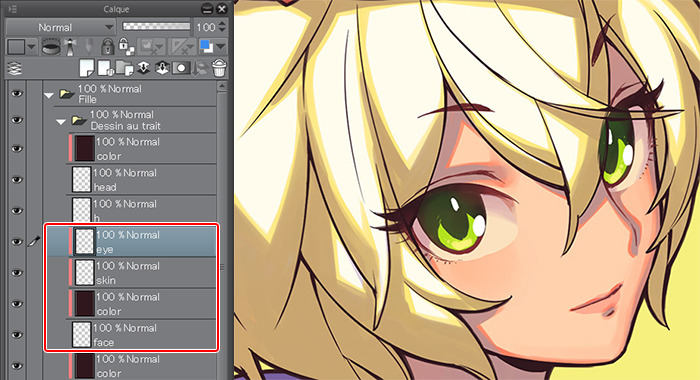This screenshot has height=380, width=700.
Task: Click the layer opacity slider
Action: (156, 26)
